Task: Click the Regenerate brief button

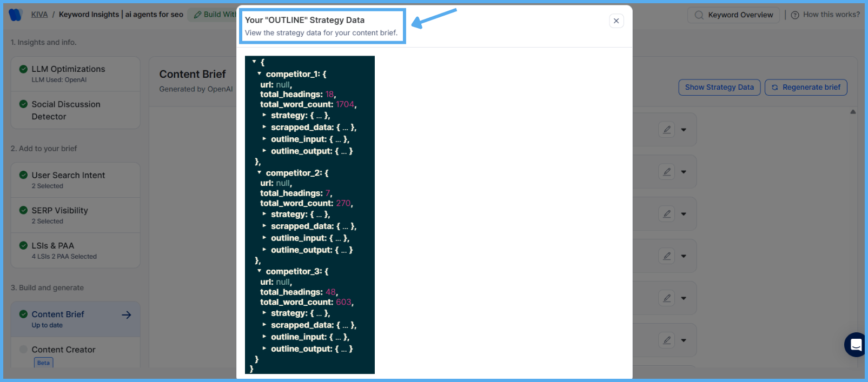Action: (806, 88)
